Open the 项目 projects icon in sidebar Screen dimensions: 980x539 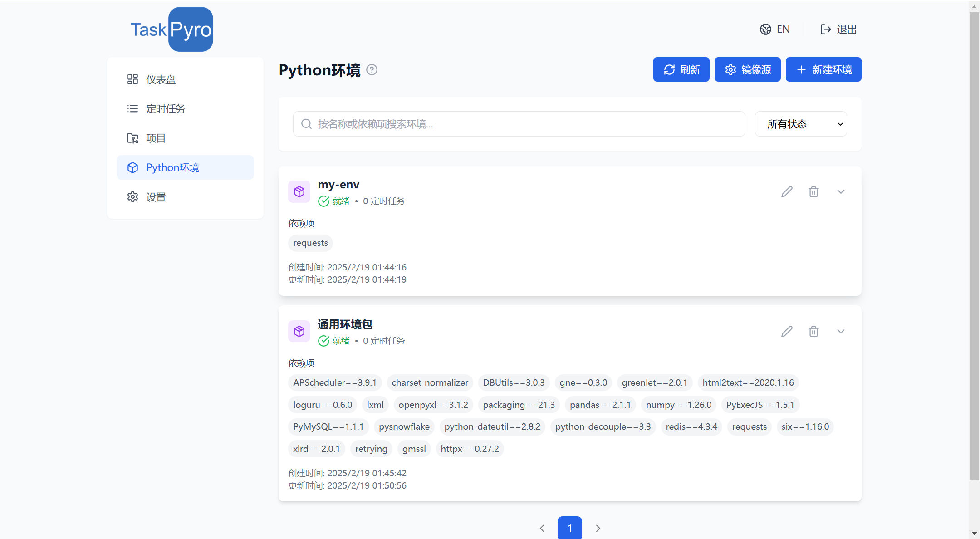pyautogui.click(x=132, y=138)
